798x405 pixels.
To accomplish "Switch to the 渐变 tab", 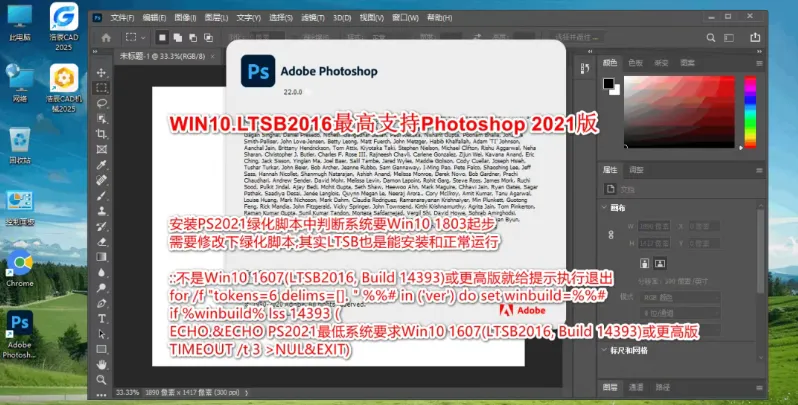I will click(x=661, y=63).
